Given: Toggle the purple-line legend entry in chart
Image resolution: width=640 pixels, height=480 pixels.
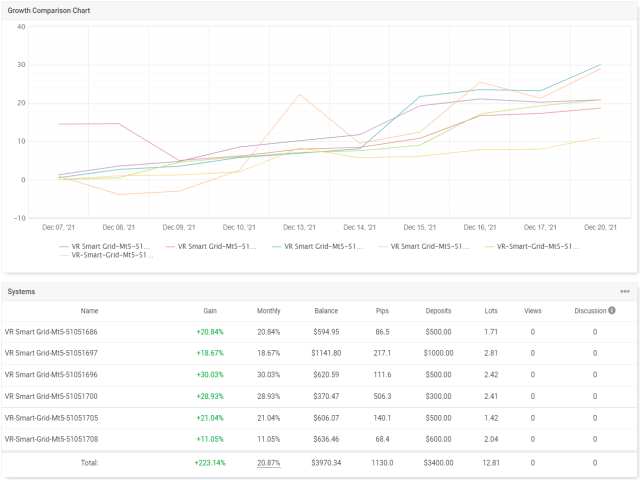Looking at the screenshot, I should pyautogui.click(x=103, y=245).
